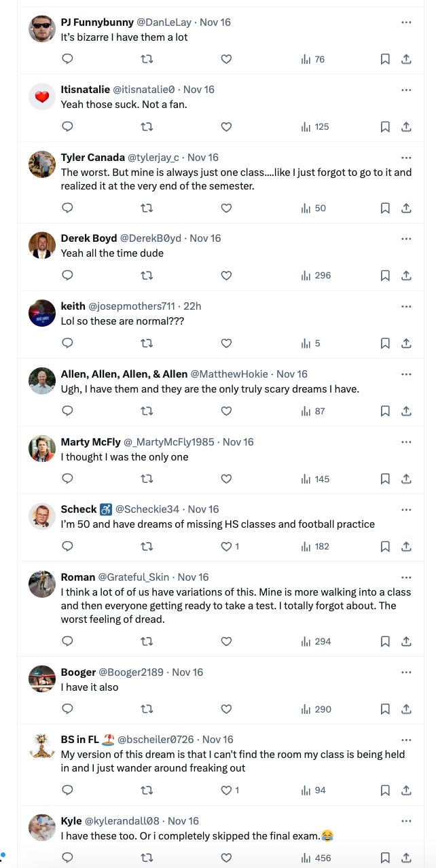View the 456 views count on Kyle's tweet
This screenshot has height=868, width=436.
(x=316, y=858)
